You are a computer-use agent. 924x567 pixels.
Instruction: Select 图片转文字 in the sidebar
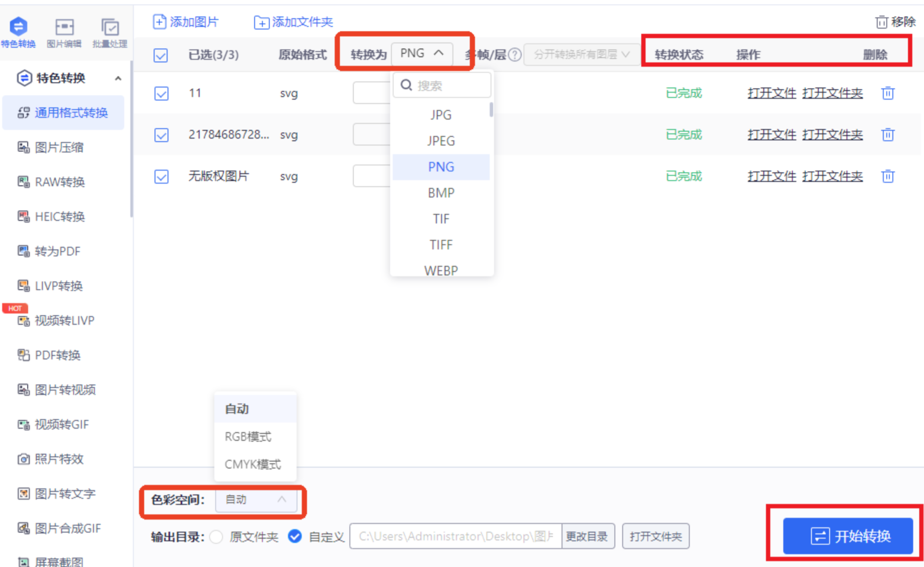(63, 494)
